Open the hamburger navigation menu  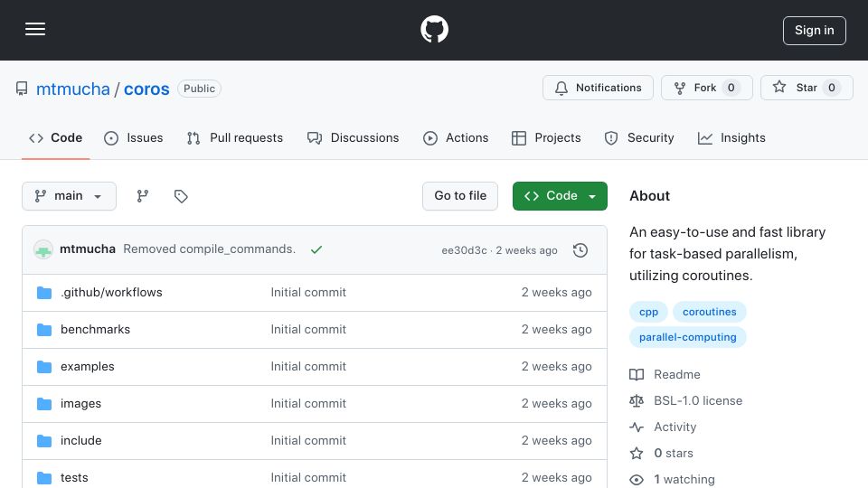(35, 29)
